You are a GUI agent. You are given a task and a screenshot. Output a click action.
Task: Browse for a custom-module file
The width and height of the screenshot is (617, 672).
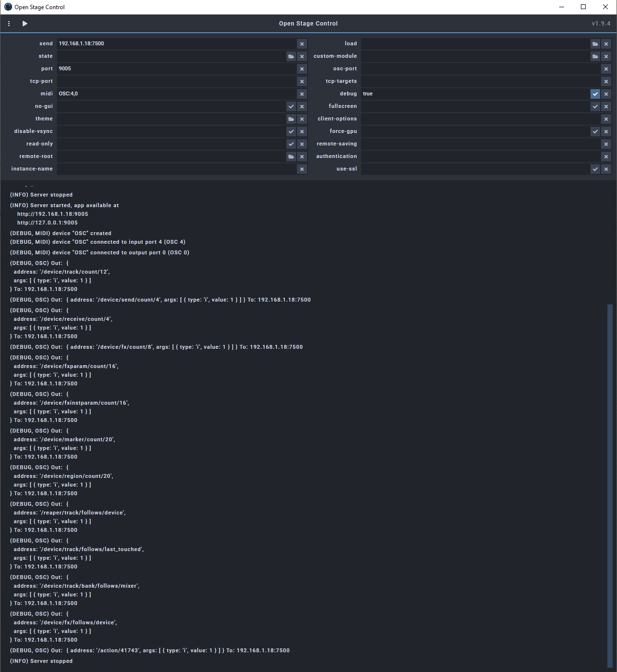(x=595, y=56)
